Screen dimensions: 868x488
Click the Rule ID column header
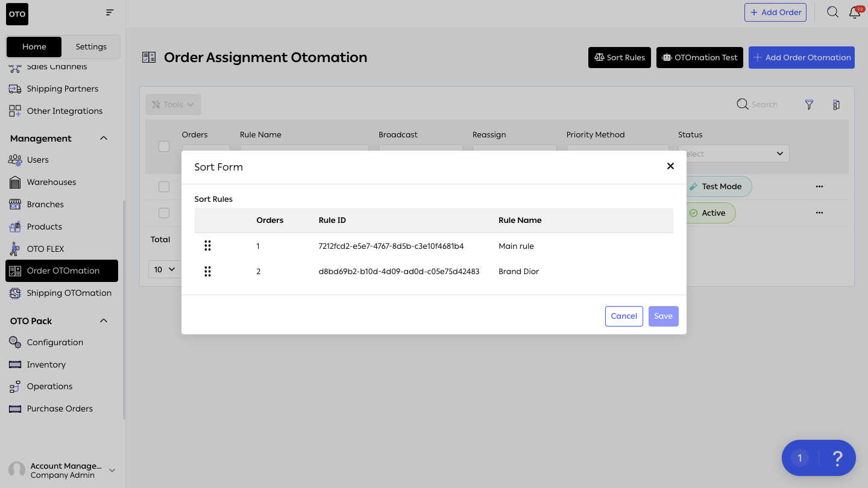332,221
